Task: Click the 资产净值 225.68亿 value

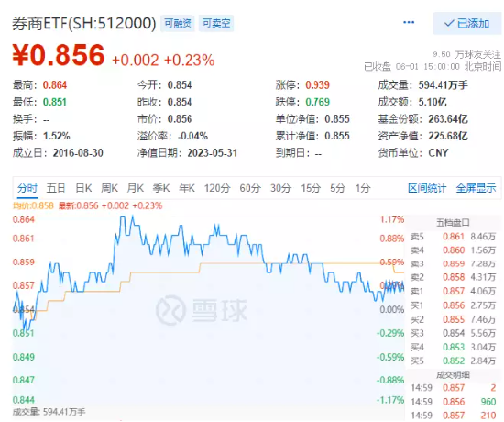Action: (x=448, y=136)
